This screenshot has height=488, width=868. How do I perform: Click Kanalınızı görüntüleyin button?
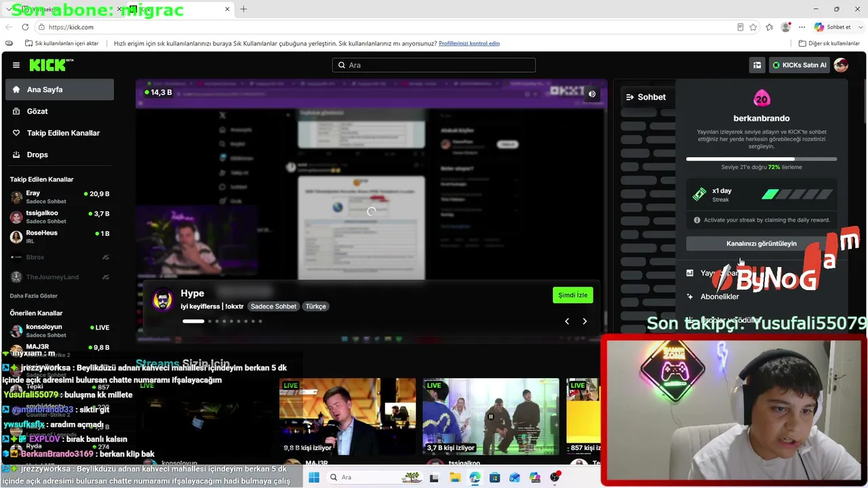[762, 243]
